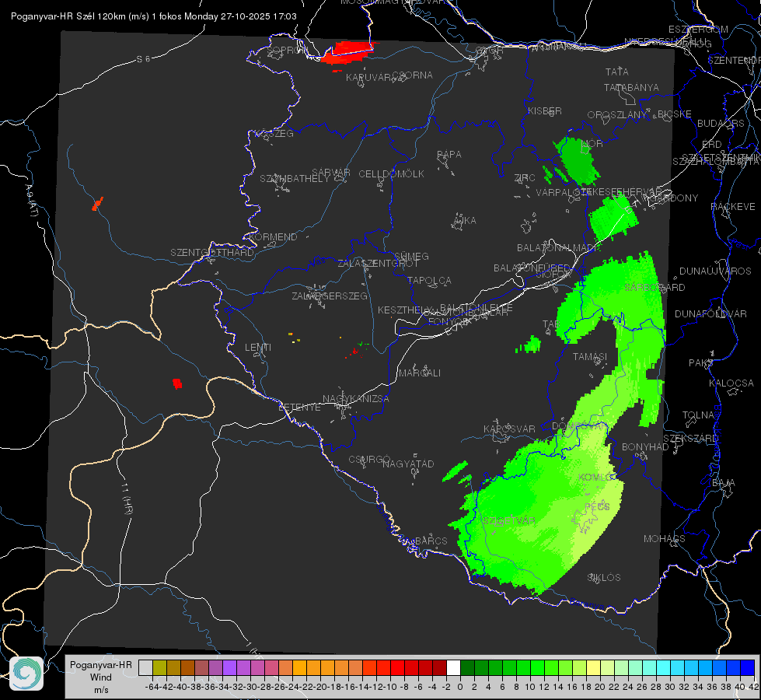Image resolution: width=761 pixels, height=700 pixels.
Task: Click the 'TOLNA' city label
Action: click(698, 415)
